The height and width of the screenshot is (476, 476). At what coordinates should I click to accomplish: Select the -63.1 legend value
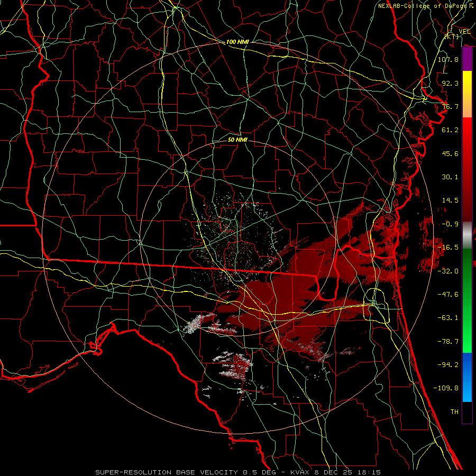(448, 318)
